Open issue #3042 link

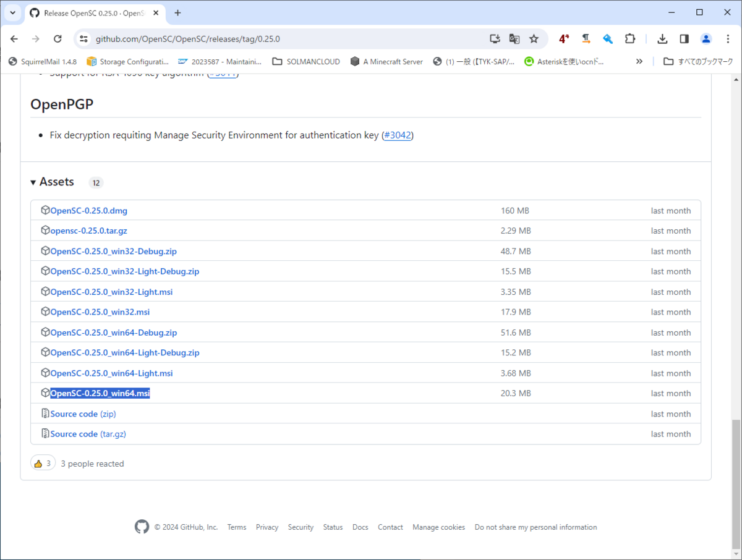tap(398, 135)
